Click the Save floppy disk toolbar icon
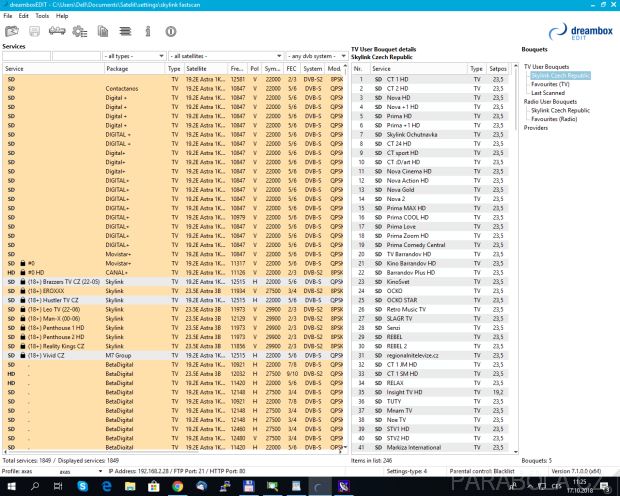620x496 pixels. 34,31
